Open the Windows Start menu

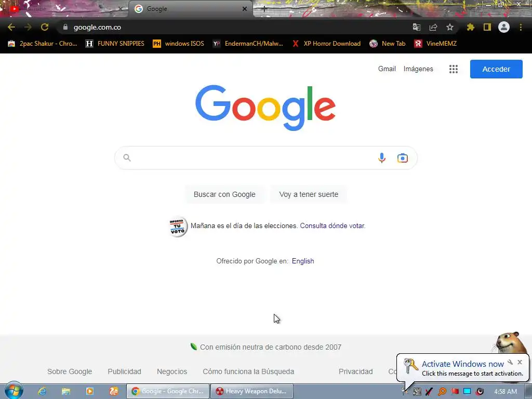(14, 391)
